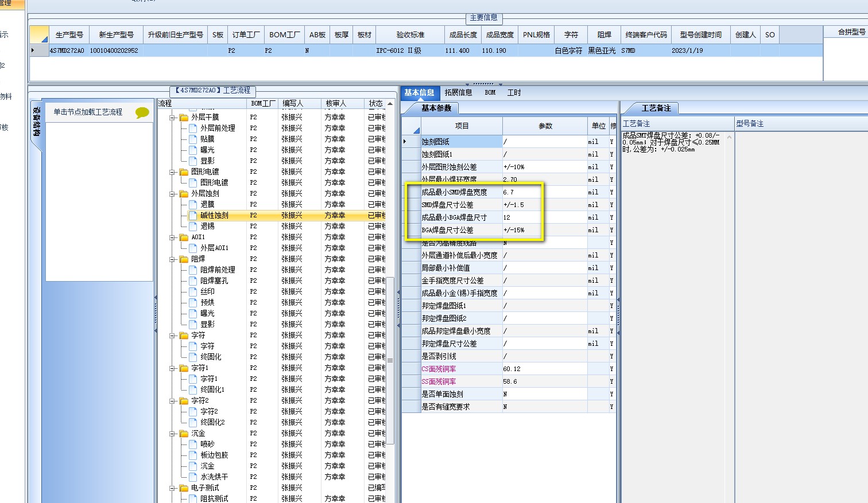Click the 退锡 document icon
868x503 pixels.
(193, 226)
